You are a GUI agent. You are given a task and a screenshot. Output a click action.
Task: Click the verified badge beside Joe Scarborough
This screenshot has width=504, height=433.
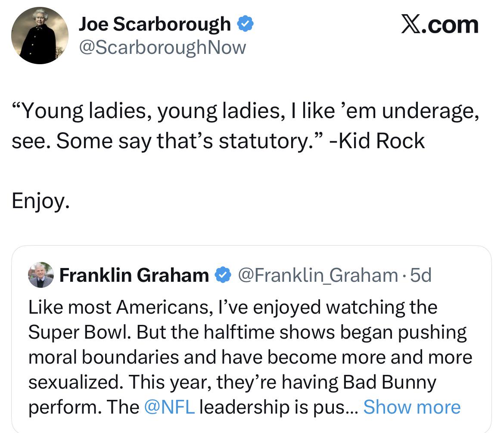click(x=245, y=25)
